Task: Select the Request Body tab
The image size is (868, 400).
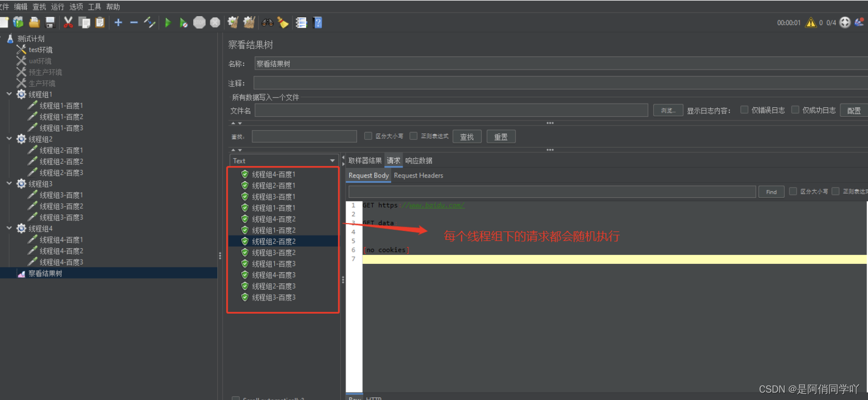Action: (x=369, y=175)
